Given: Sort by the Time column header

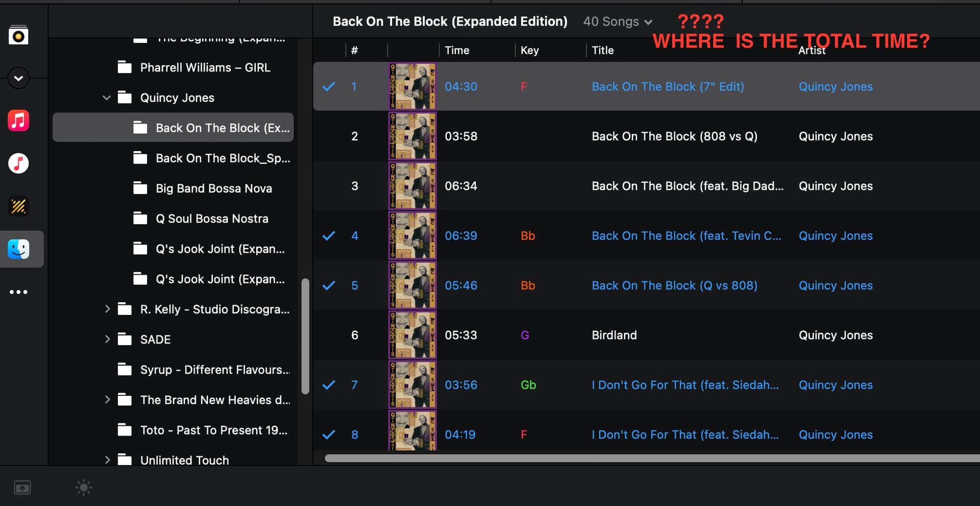Looking at the screenshot, I should [457, 50].
